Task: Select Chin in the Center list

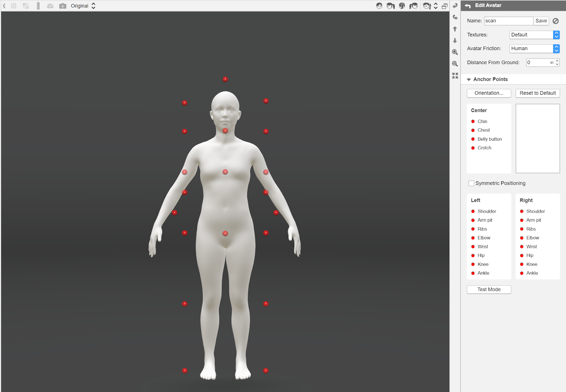Action: pos(482,121)
